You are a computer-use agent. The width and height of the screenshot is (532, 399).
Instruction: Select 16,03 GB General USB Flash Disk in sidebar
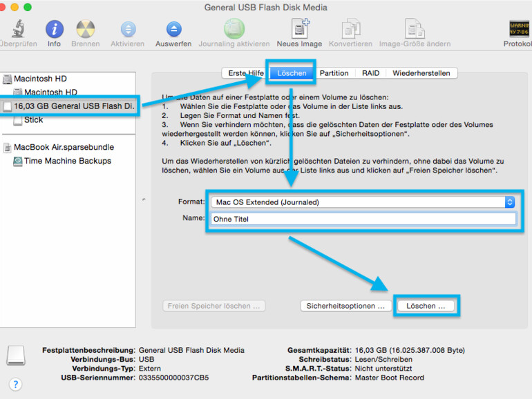(68, 106)
